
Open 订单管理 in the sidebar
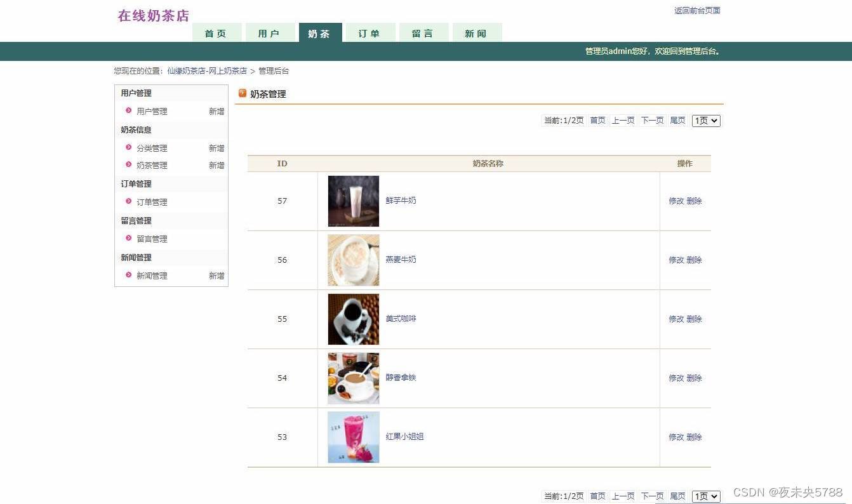152,202
